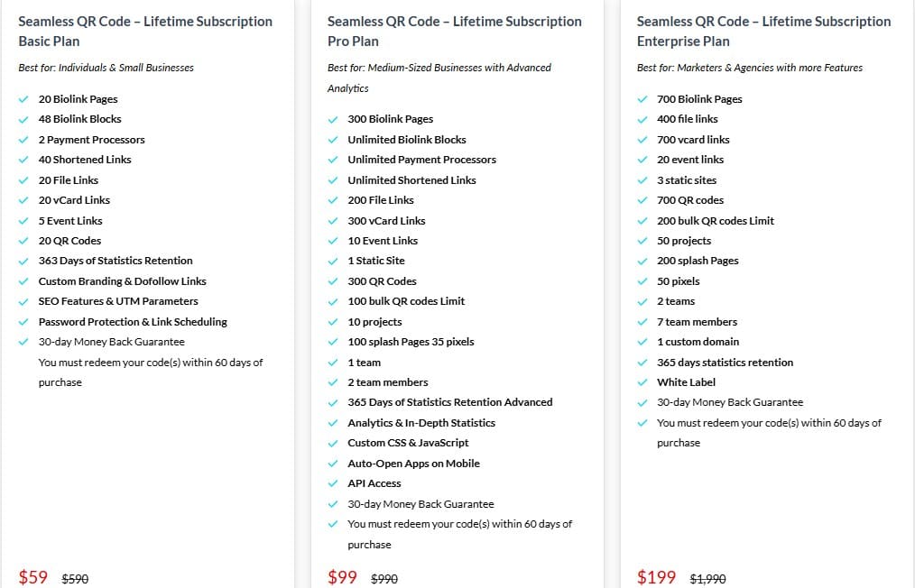915x588 pixels.
Task: Click checkmark next to 700 QR codes
Action: [x=642, y=200]
